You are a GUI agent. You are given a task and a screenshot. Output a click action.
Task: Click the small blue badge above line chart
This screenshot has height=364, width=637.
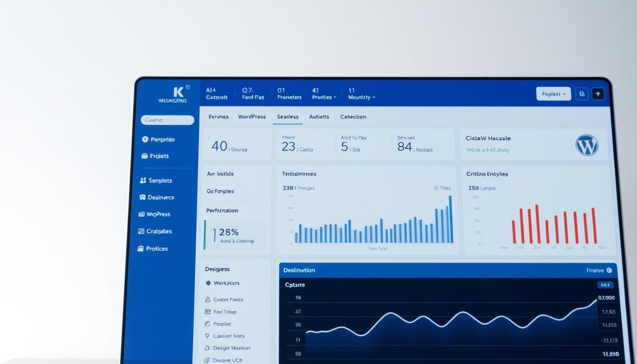click(605, 285)
